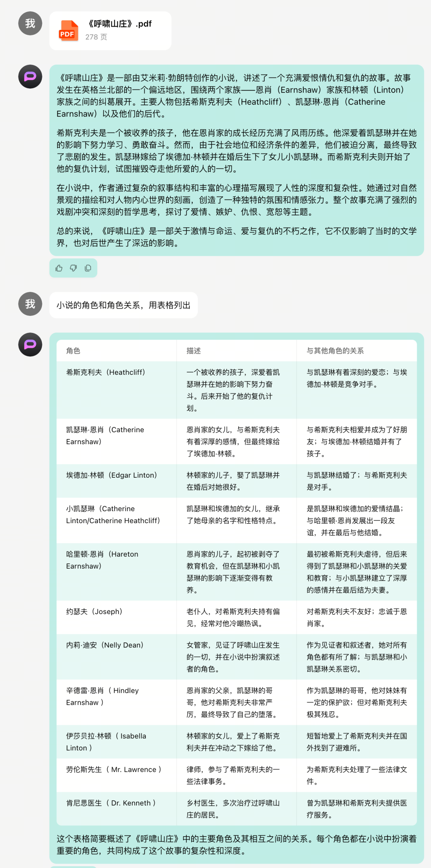
Task: Click the bot avatar beside the character table
Action: 30,344
